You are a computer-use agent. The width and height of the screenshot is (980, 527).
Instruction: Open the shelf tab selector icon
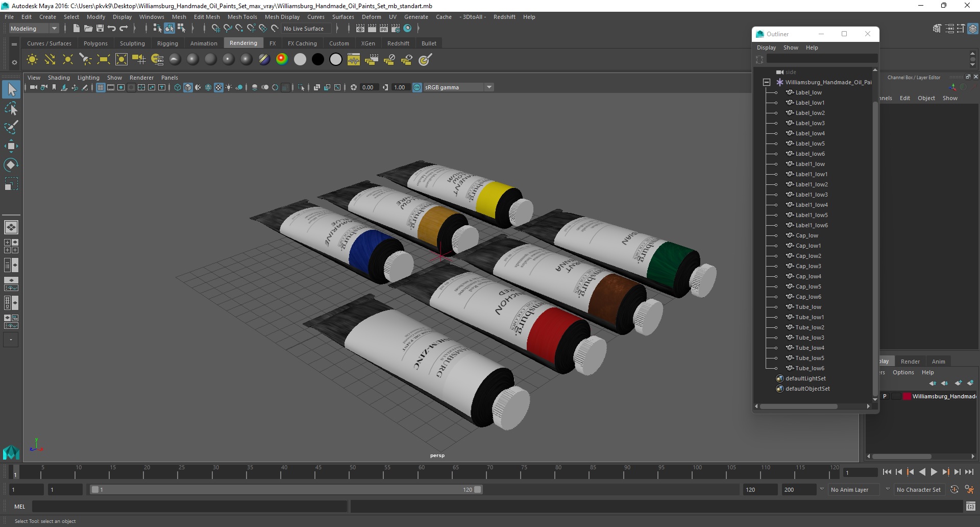14,44
